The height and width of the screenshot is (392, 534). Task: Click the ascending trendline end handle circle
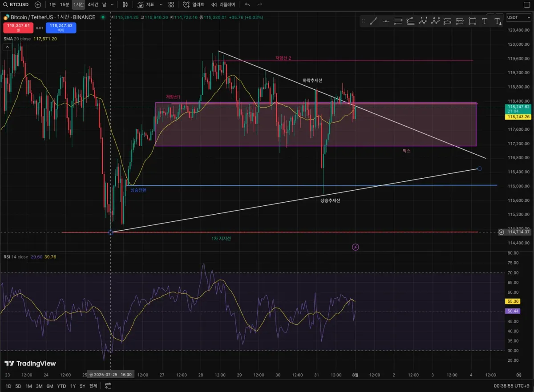pos(479,168)
